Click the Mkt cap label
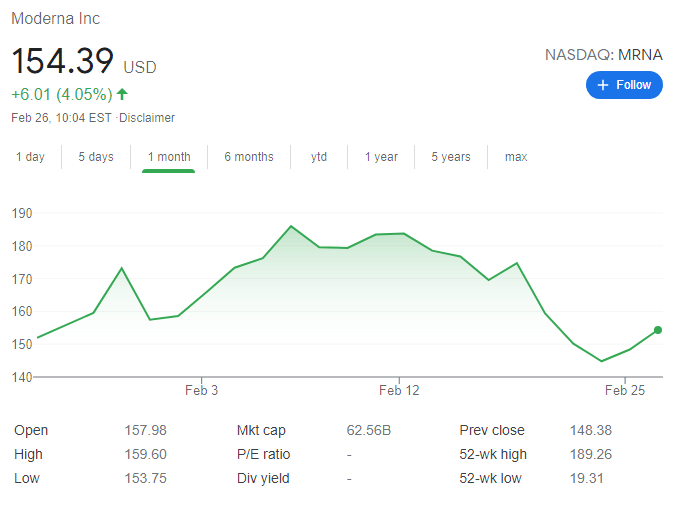Image resolution: width=697 pixels, height=525 pixels. 261,430
